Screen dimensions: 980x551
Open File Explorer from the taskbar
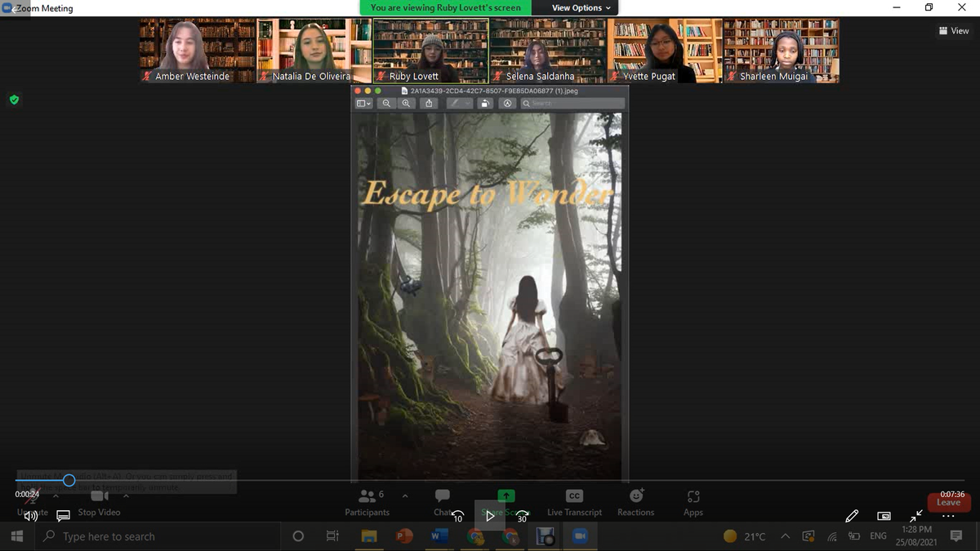tap(369, 536)
